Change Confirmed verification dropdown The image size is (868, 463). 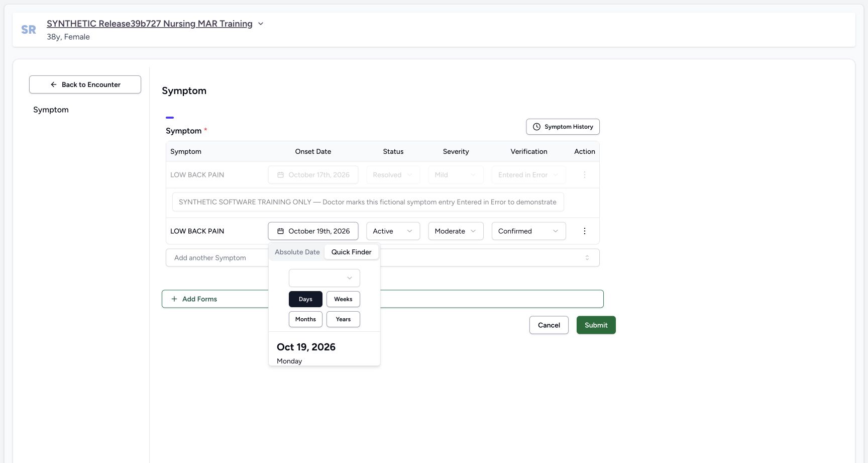(528, 231)
